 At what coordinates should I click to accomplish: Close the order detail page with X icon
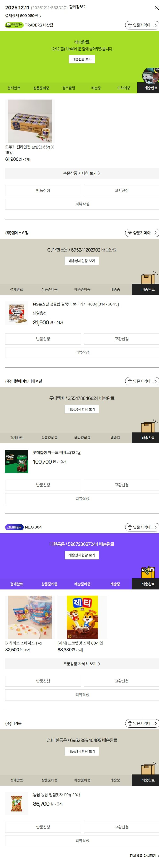[x=156, y=8]
